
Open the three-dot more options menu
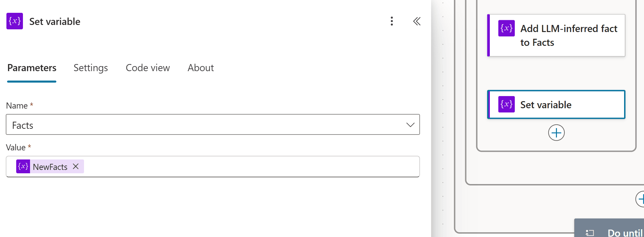pyautogui.click(x=392, y=21)
